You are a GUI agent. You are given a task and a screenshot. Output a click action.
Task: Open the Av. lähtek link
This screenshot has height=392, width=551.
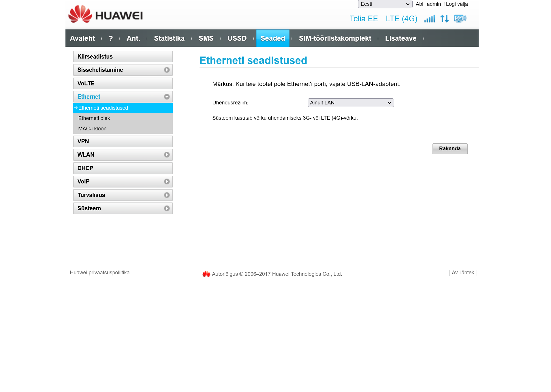[463, 273]
